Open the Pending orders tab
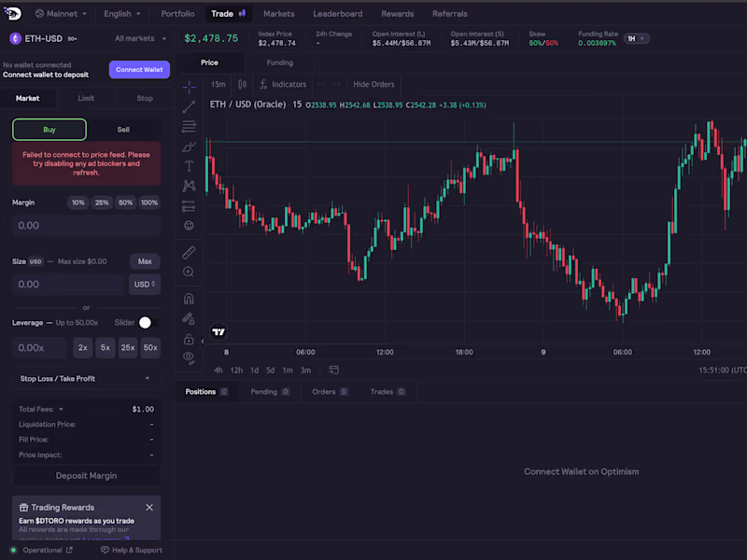747x560 pixels. [270, 392]
